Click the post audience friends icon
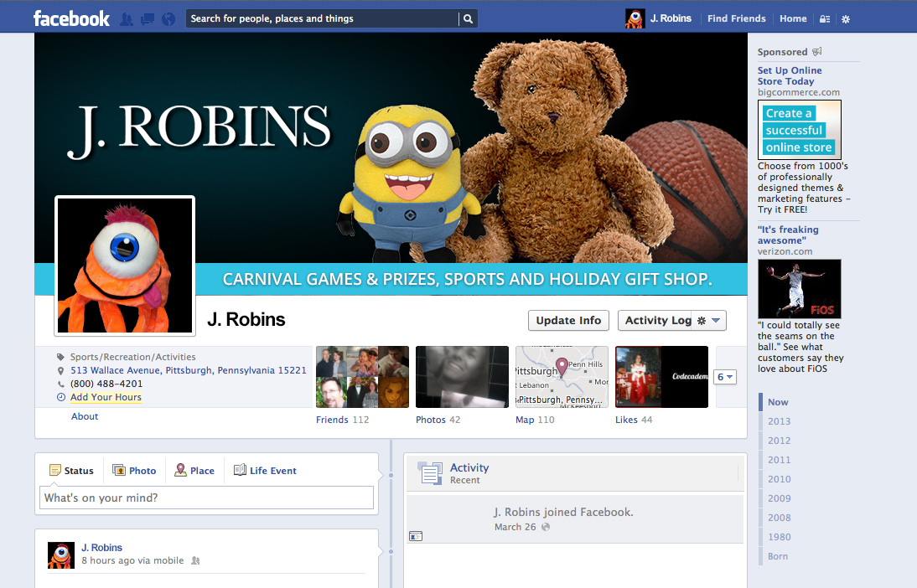This screenshot has width=917, height=588. (x=195, y=560)
